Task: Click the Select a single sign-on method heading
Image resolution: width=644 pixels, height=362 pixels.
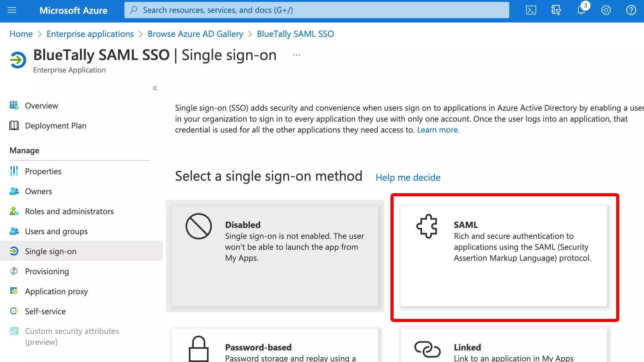Action: click(269, 176)
